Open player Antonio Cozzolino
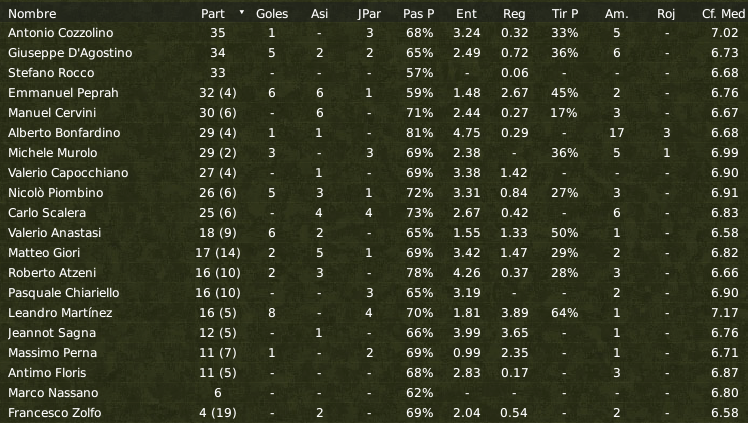 click(x=61, y=33)
